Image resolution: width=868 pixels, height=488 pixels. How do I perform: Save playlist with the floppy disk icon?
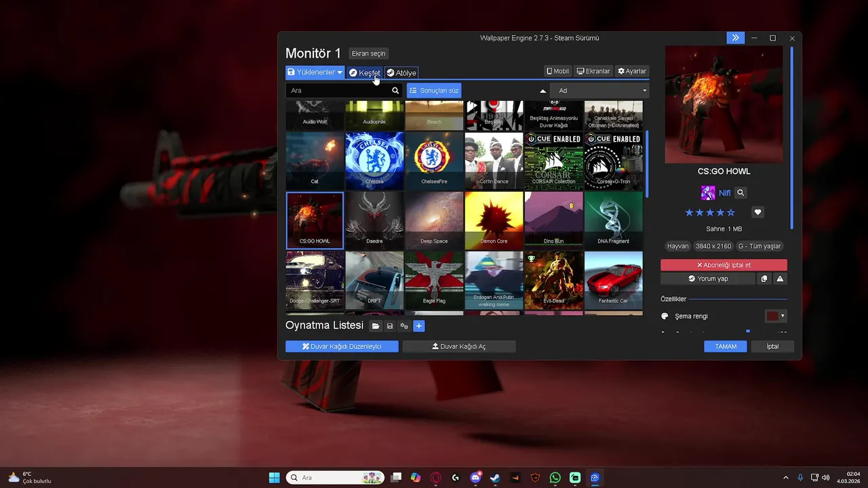pos(390,326)
